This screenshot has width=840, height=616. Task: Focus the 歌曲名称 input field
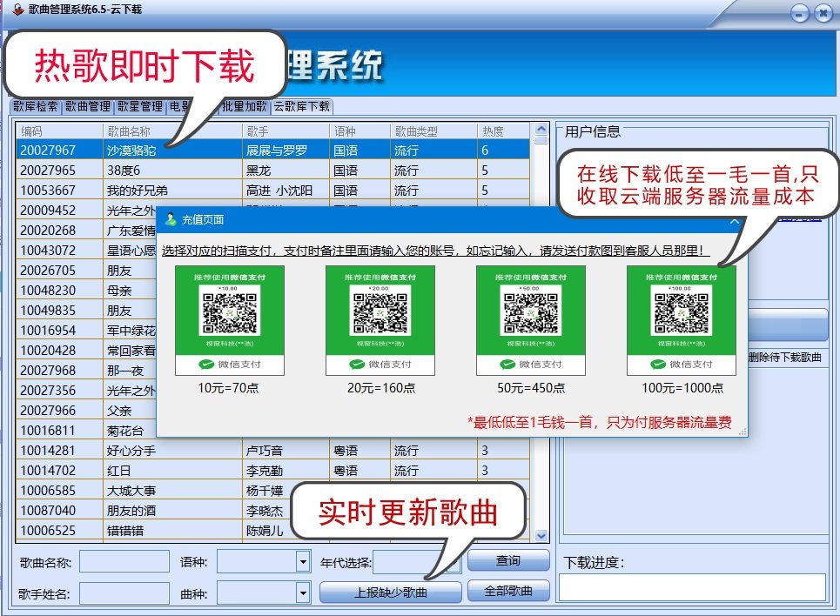click(x=124, y=562)
